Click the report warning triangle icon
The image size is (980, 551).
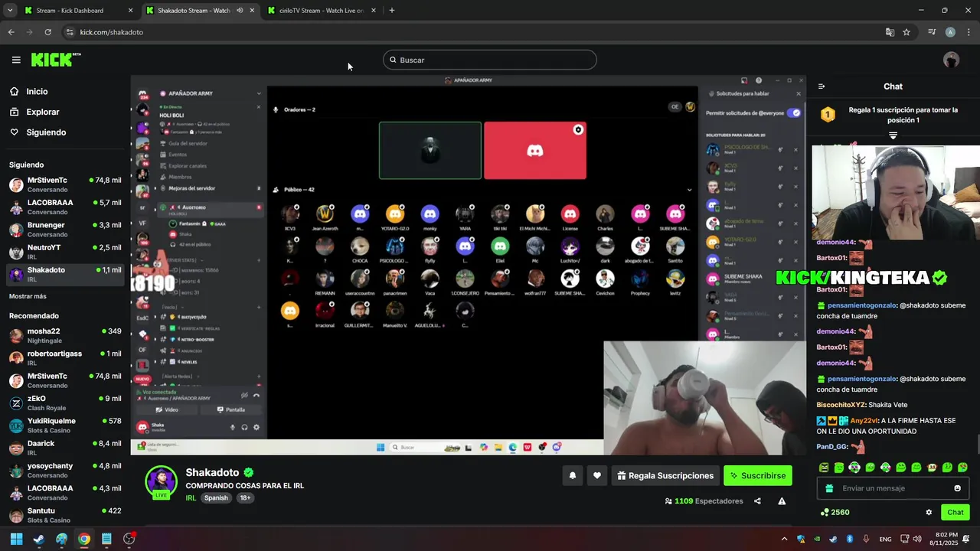coord(782,501)
